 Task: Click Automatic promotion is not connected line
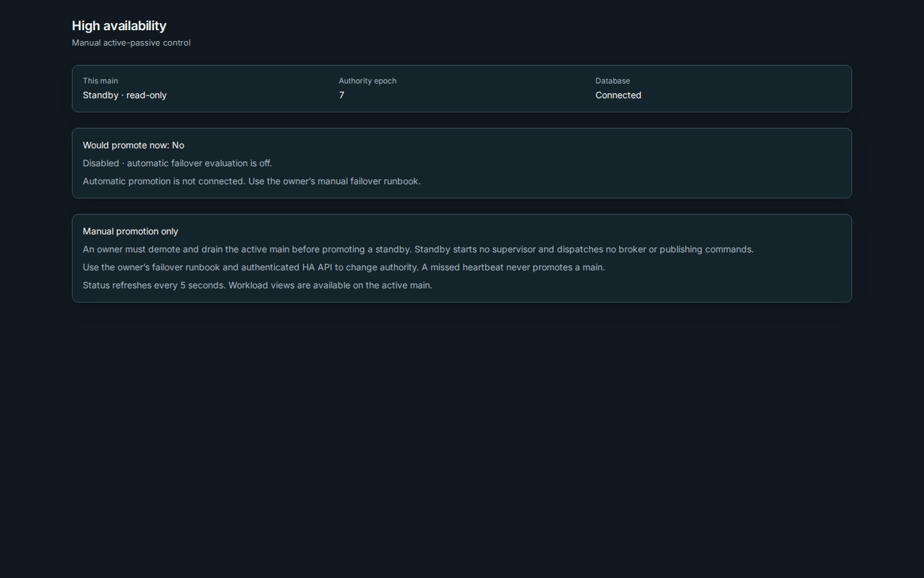point(252,181)
